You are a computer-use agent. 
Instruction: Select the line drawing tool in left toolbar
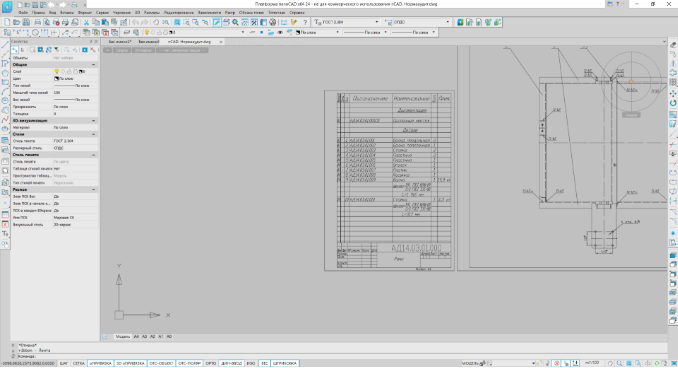[x=5, y=45]
